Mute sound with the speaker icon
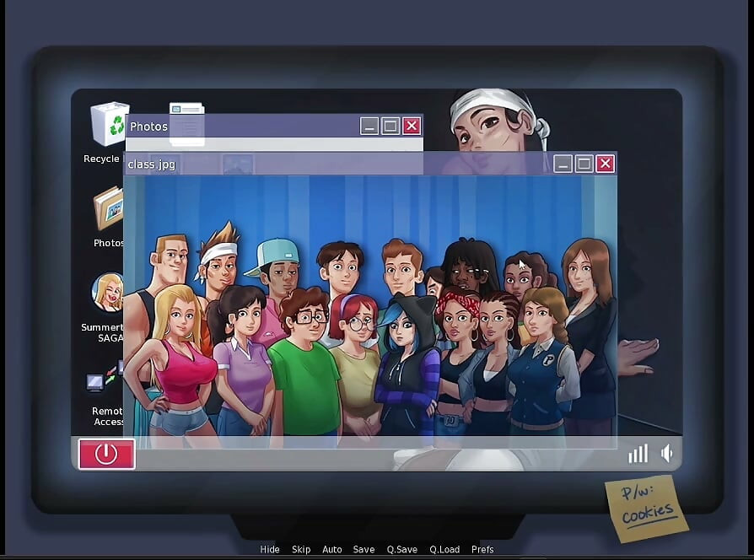 [667, 453]
